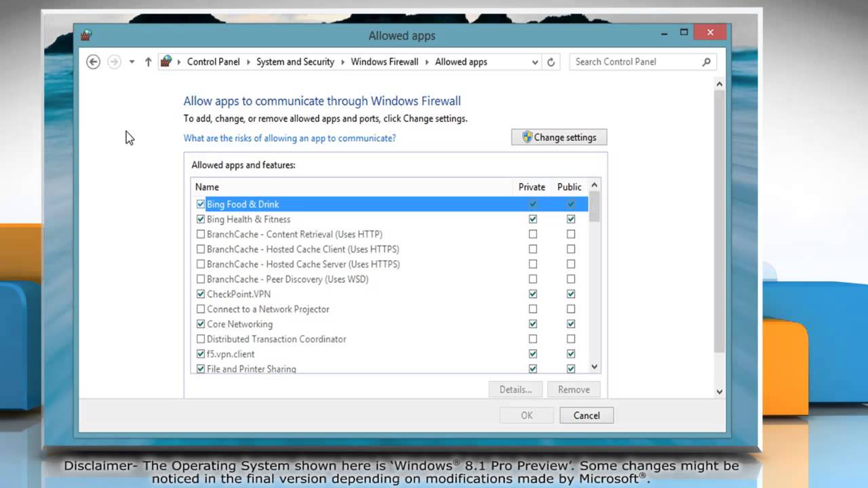The width and height of the screenshot is (868, 488).
Task: Click apps list scroll down arrow
Action: pos(595,367)
